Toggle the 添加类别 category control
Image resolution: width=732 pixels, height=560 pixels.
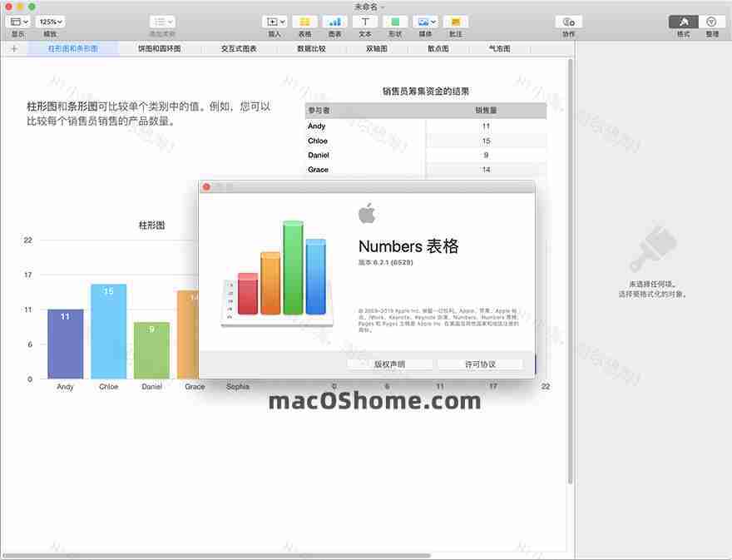[x=161, y=22]
